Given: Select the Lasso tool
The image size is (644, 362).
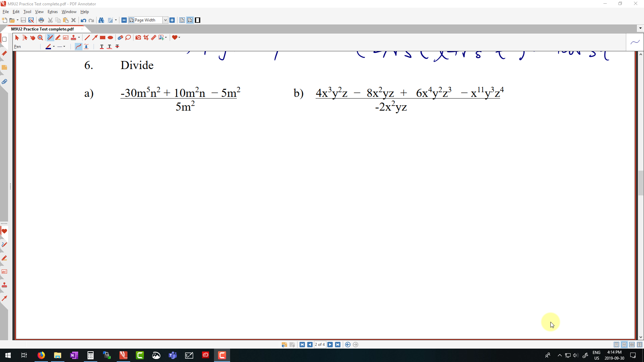Looking at the screenshot, I should 128,38.
